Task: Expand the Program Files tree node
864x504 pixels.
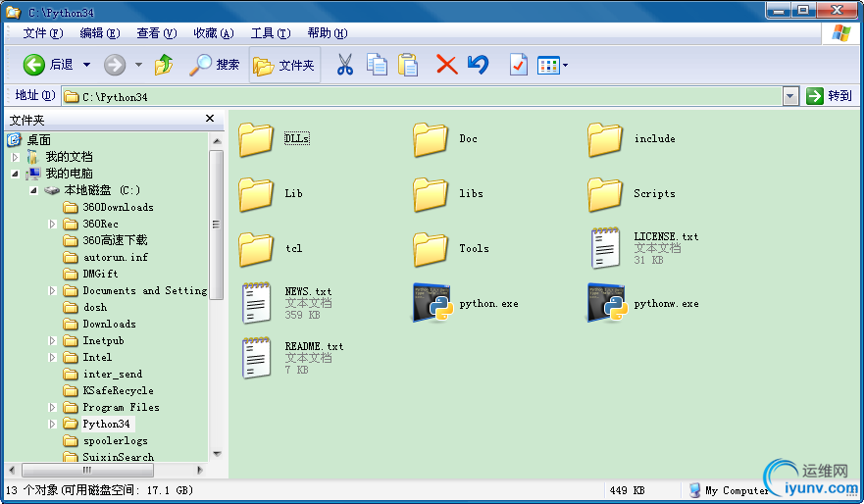Action: (x=53, y=408)
